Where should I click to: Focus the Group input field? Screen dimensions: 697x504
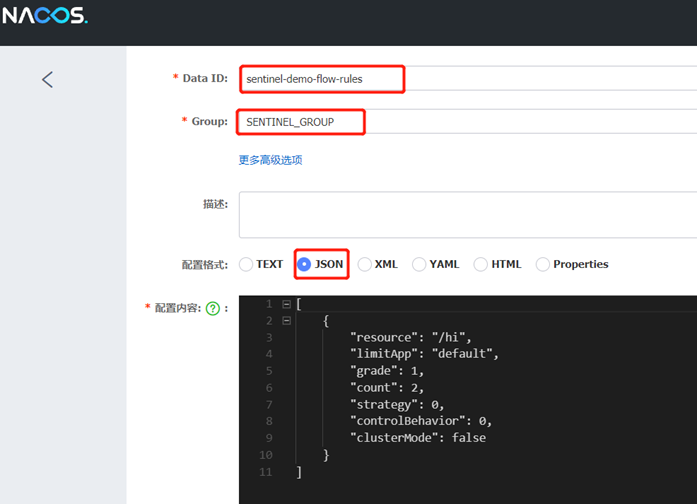(468, 122)
